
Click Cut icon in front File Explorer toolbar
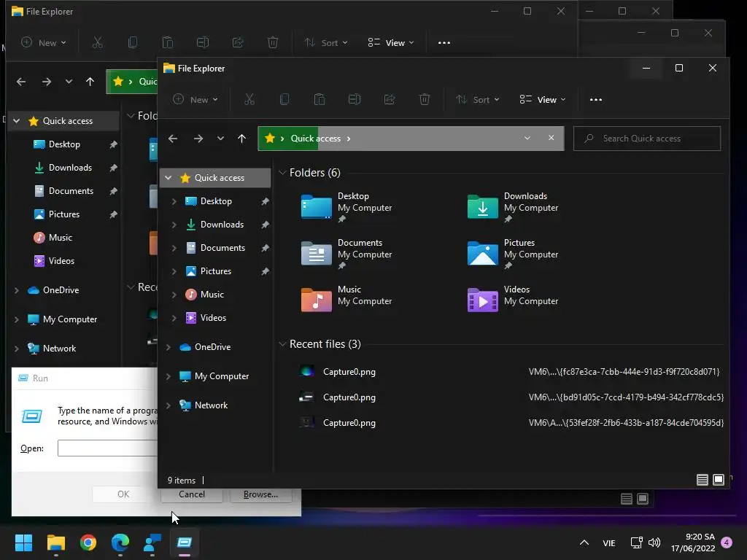[249, 99]
